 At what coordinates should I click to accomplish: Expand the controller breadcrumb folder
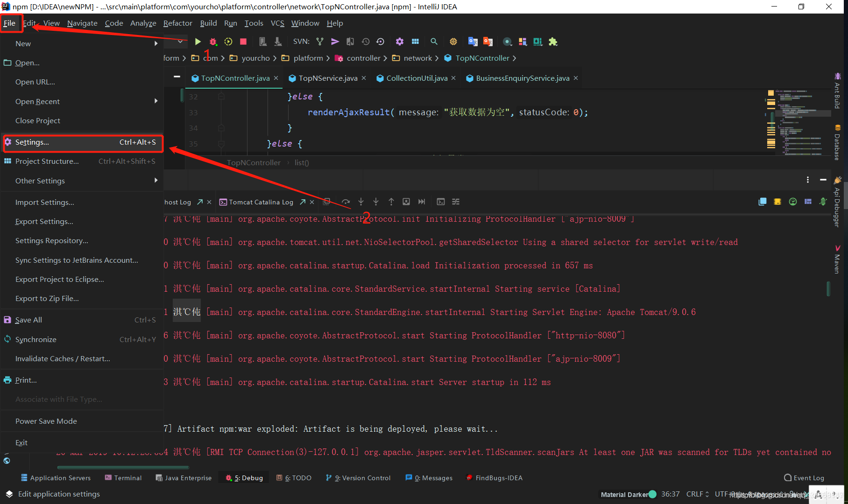point(358,58)
